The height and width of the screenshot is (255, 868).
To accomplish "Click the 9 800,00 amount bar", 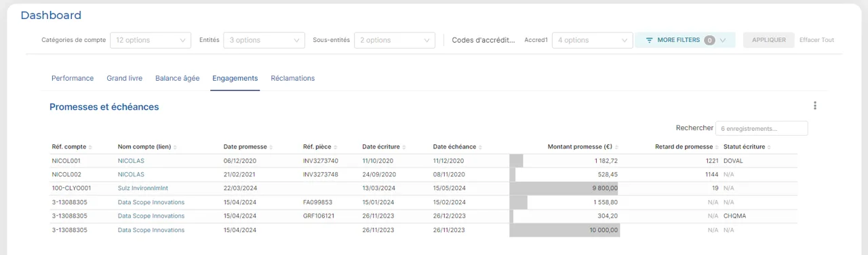I will (x=564, y=188).
